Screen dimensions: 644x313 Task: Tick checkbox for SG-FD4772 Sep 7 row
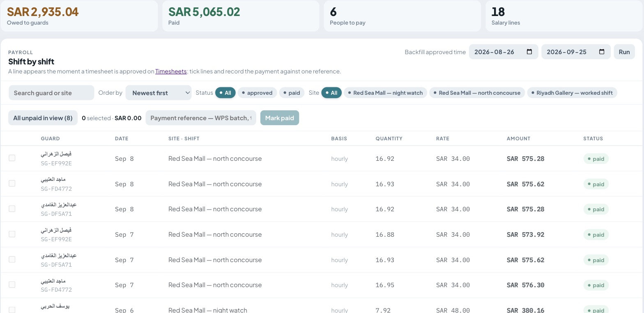[x=12, y=285]
